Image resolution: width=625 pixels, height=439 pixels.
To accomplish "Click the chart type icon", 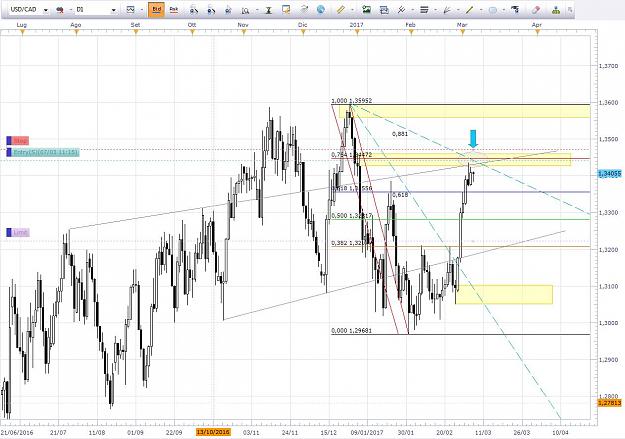I will coord(130,10).
